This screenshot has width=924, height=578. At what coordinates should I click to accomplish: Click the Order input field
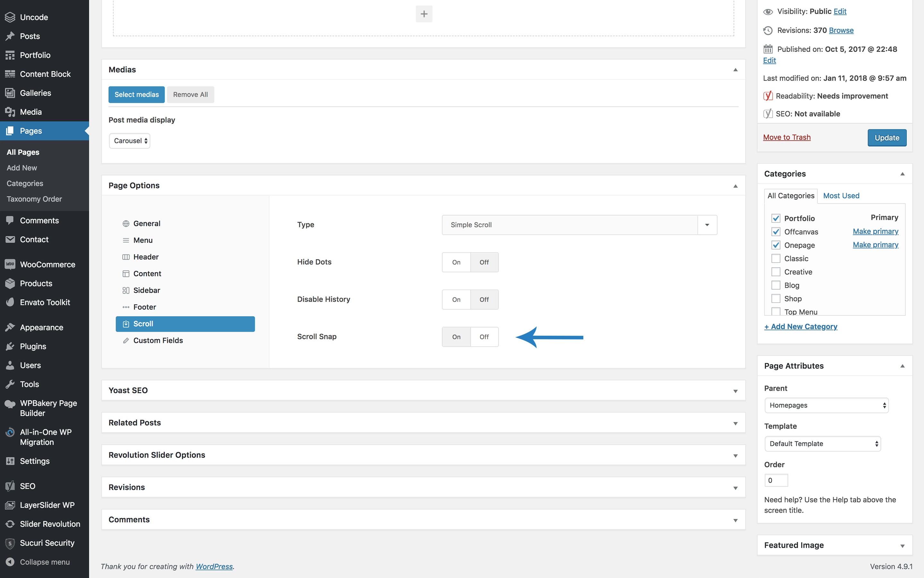[x=776, y=480]
